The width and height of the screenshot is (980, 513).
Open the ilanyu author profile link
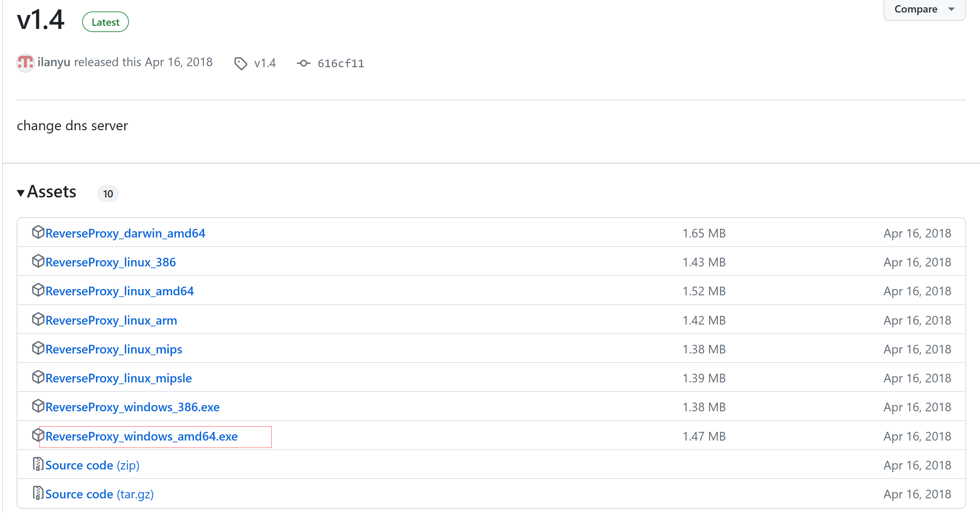coord(54,62)
